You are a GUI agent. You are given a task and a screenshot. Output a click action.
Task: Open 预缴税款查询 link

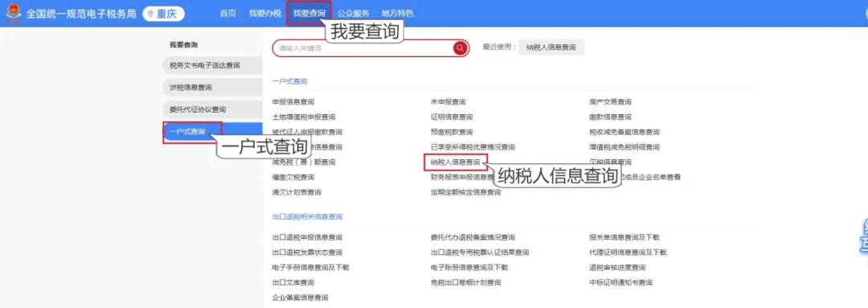[452, 132]
